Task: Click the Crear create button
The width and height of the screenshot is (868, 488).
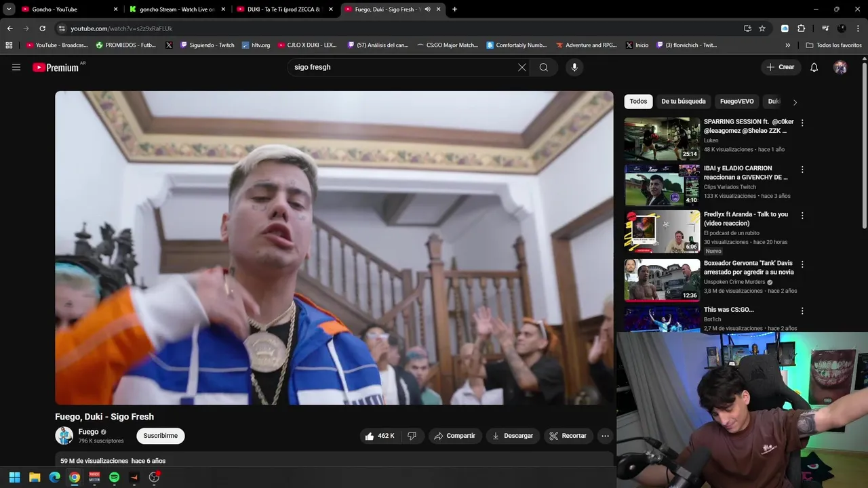Action: click(781, 67)
